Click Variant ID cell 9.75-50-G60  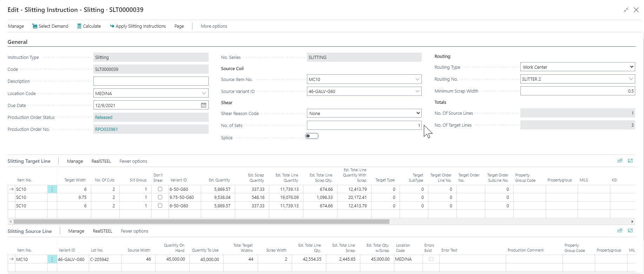[185, 197]
